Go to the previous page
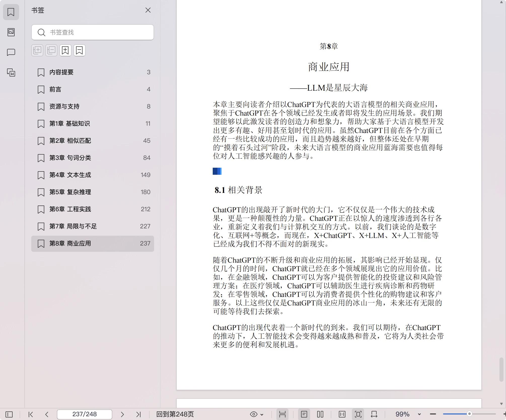506x420 pixels. click(x=47, y=414)
